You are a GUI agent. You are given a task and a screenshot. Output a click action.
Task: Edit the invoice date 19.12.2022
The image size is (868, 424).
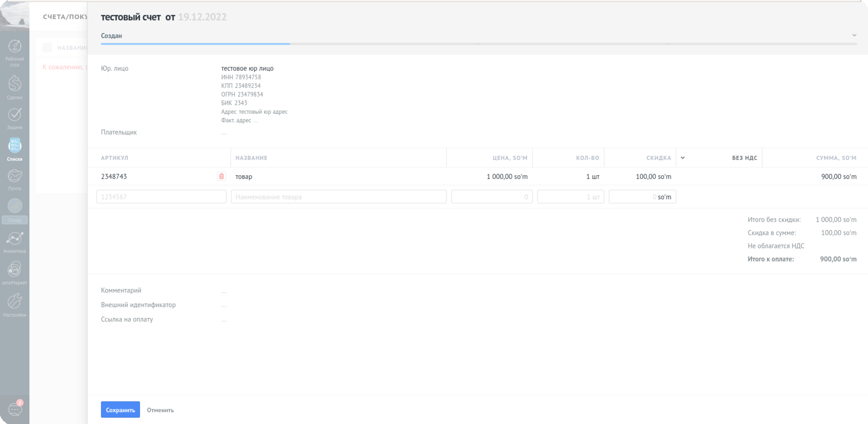[202, 17]
